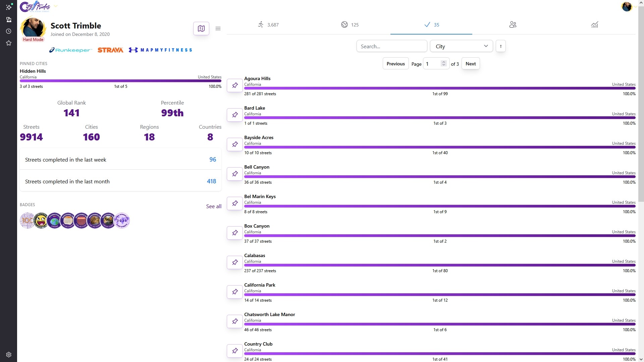This screenshot has height=362, width=644.
Task: Click the See all badges link
Action: 214,206
